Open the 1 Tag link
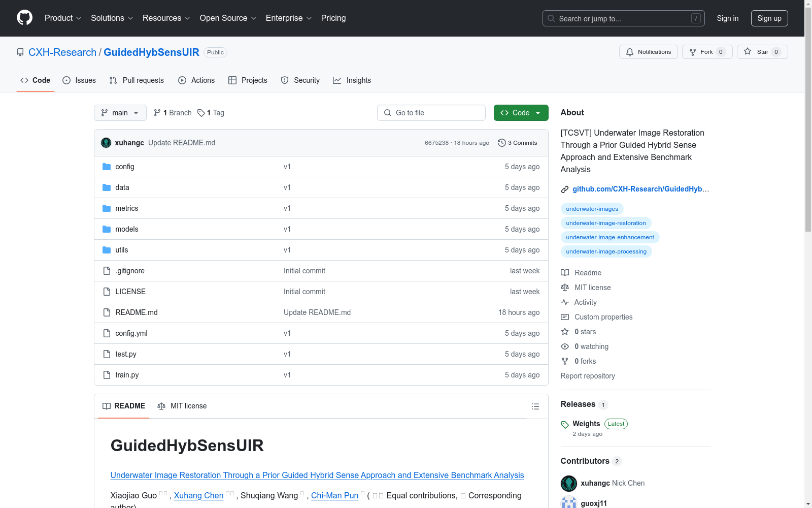 (211, 113)
